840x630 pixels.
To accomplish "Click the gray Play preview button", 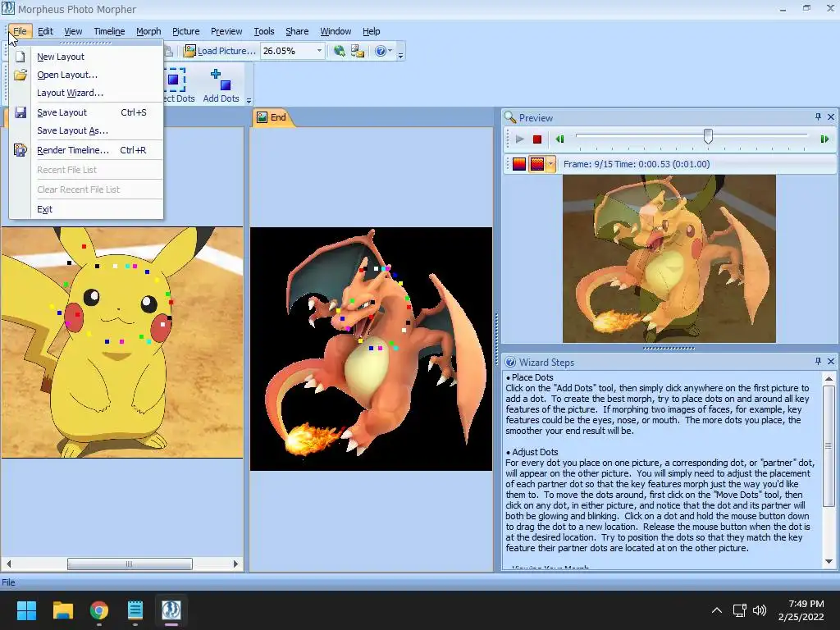I will pos(519,139).
